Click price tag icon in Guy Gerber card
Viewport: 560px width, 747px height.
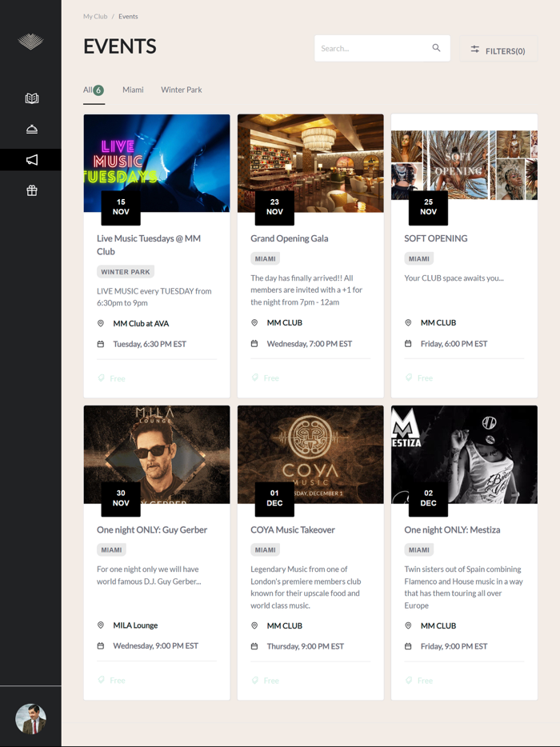101,680
